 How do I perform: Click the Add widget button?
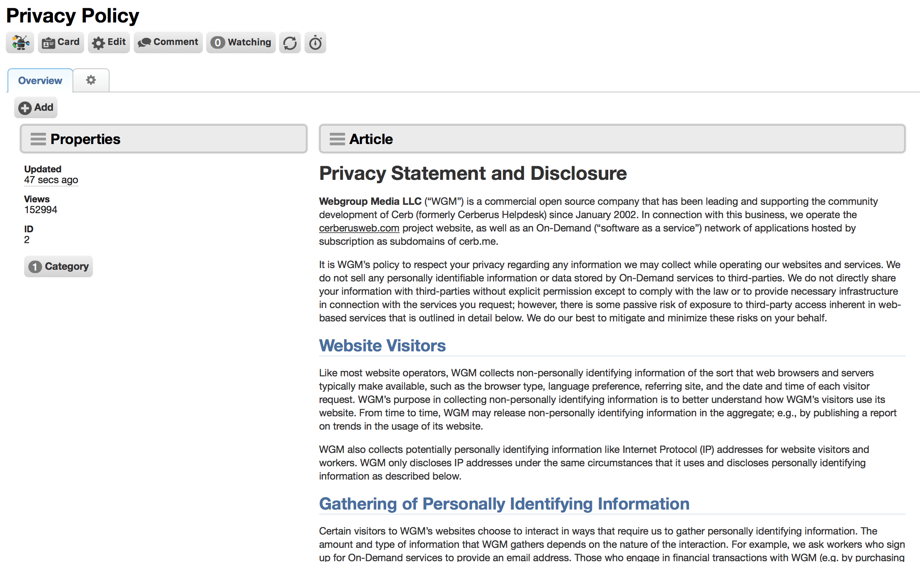(36, 107)
